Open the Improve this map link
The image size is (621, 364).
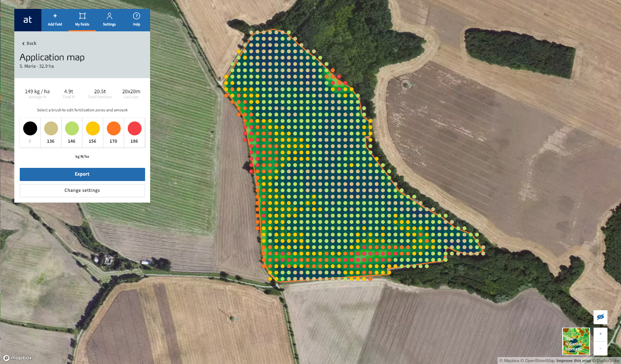(x=573, y=361)
